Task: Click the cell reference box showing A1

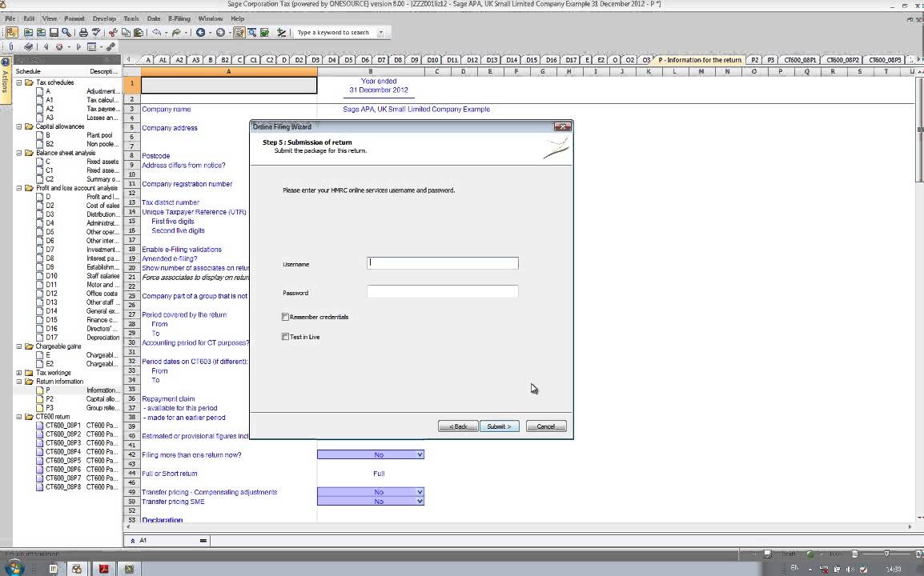Action: tap(168, 540)
